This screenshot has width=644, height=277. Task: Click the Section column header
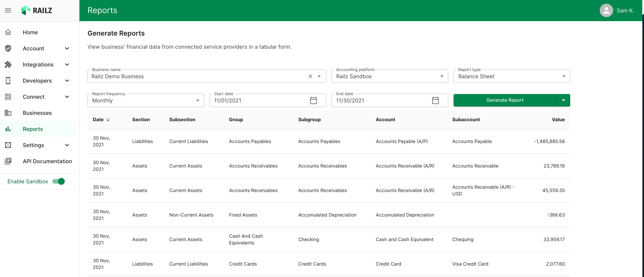pyautogui.click(x=141, y=120)
